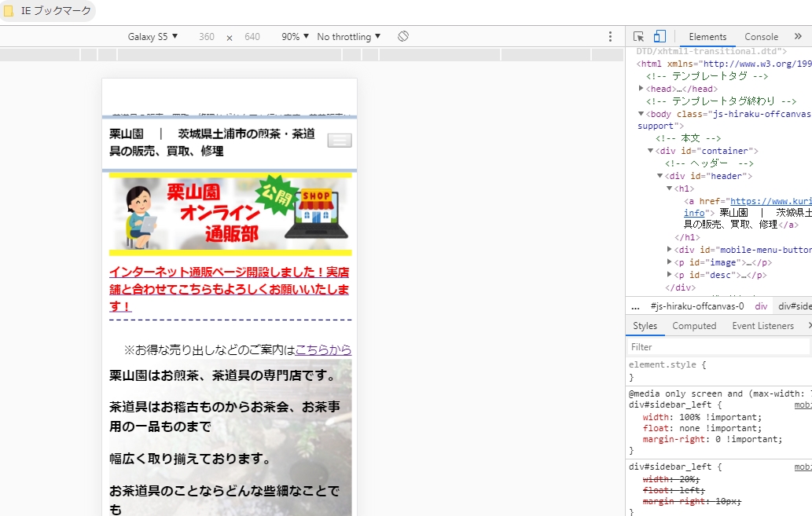The height and width of the screenshot is (516, 812).
Task: Collapse the div id="container" node
Action: pos(651,151)
